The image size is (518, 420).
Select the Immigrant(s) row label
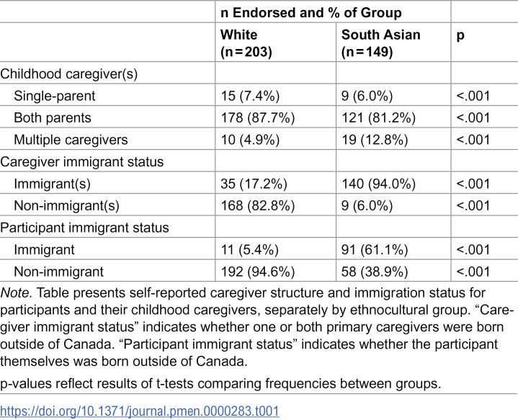52,184
